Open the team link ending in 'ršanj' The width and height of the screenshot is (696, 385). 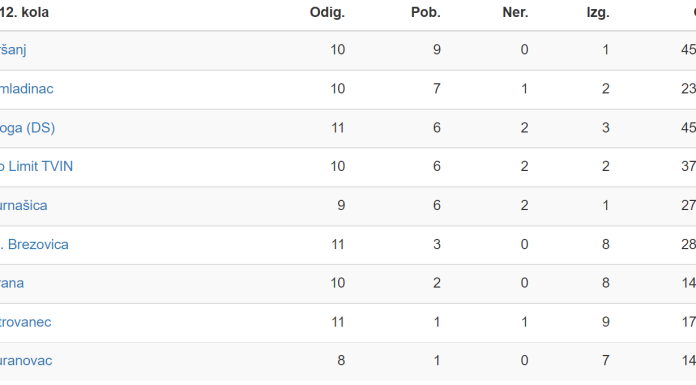pos(13,50)
